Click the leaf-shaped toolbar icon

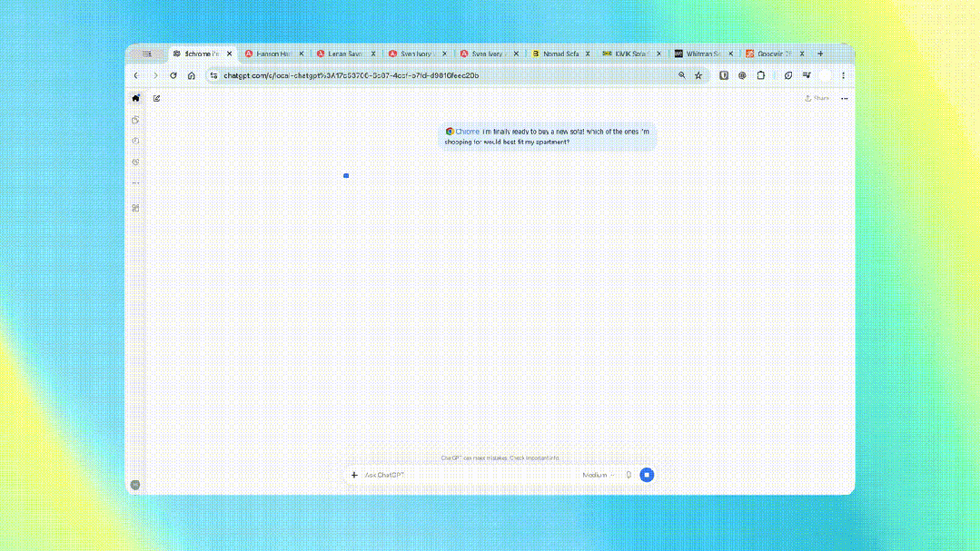point(788,75)
